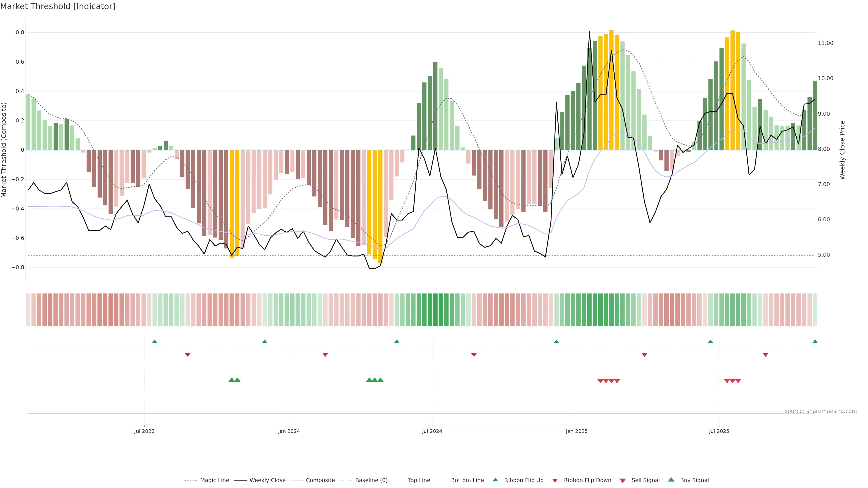Click the Ribbon Flip Down legend triangle

click(x=555, y=481)
